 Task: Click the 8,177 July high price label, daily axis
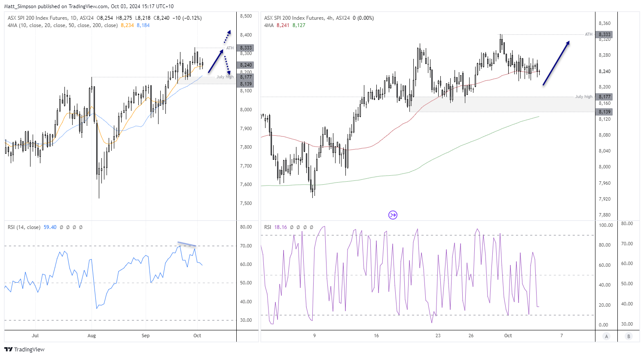pos(246,77)
